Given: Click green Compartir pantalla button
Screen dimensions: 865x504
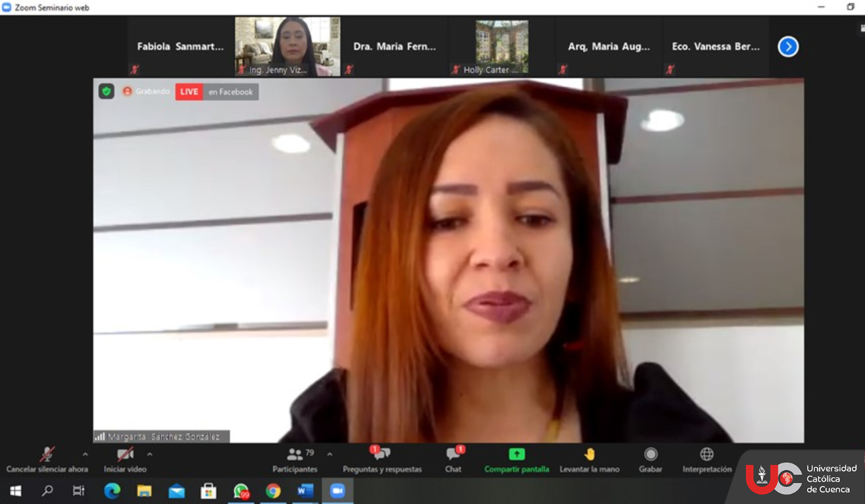Looking at the screenshot, I should pos(517,459).
